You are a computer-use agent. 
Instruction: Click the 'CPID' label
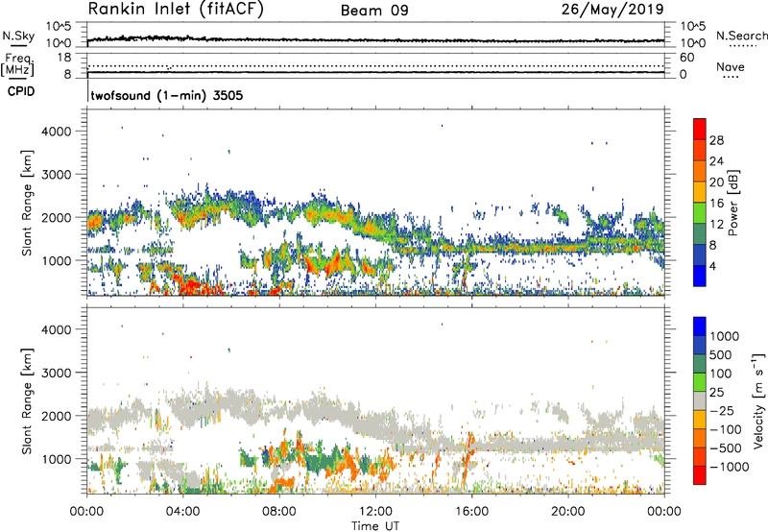pyautogui.click(x=21, y=91)
